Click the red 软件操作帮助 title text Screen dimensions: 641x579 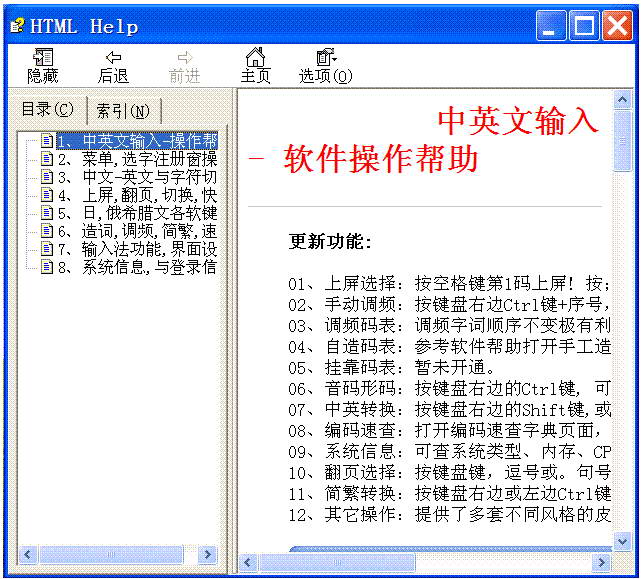click(381, 159)
